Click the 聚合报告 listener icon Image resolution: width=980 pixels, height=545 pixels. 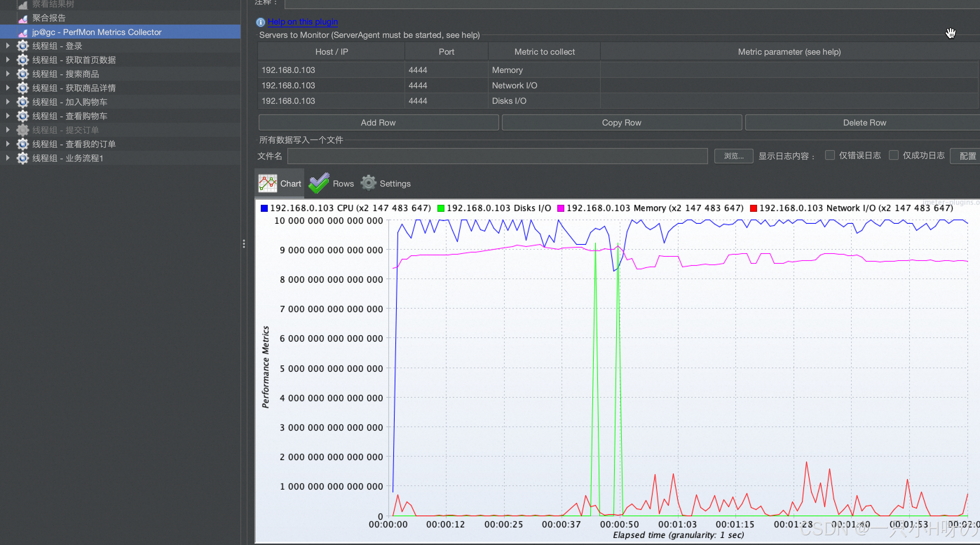coord(23,18)
